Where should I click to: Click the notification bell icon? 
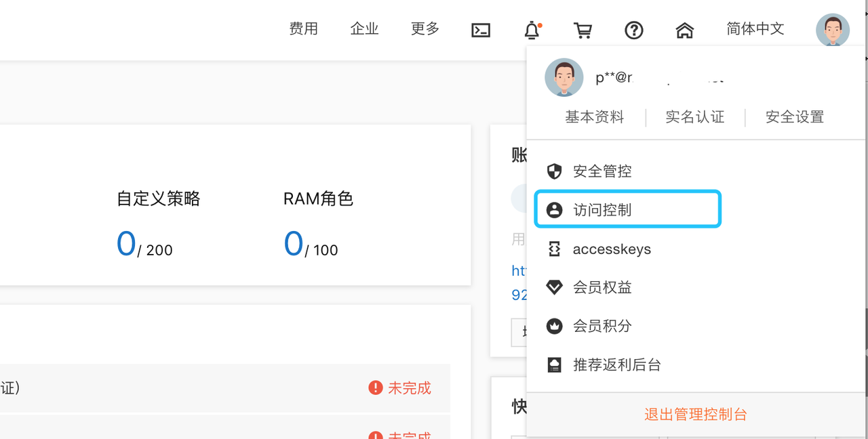[532, 30]
